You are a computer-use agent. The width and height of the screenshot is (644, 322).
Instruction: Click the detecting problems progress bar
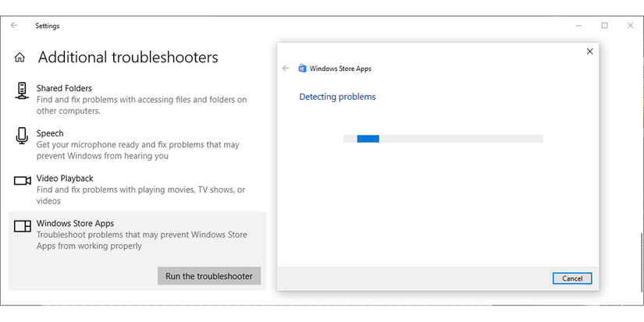coord(443,139)
